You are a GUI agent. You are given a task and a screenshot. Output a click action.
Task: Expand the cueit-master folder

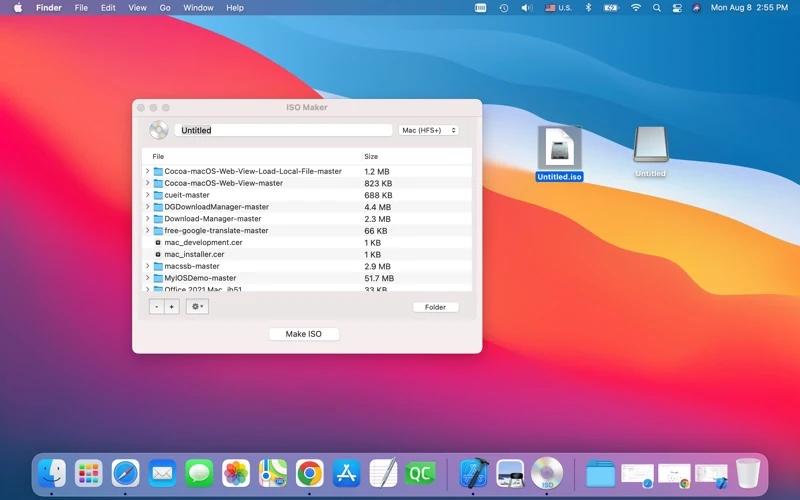click(x=147, y=194)
